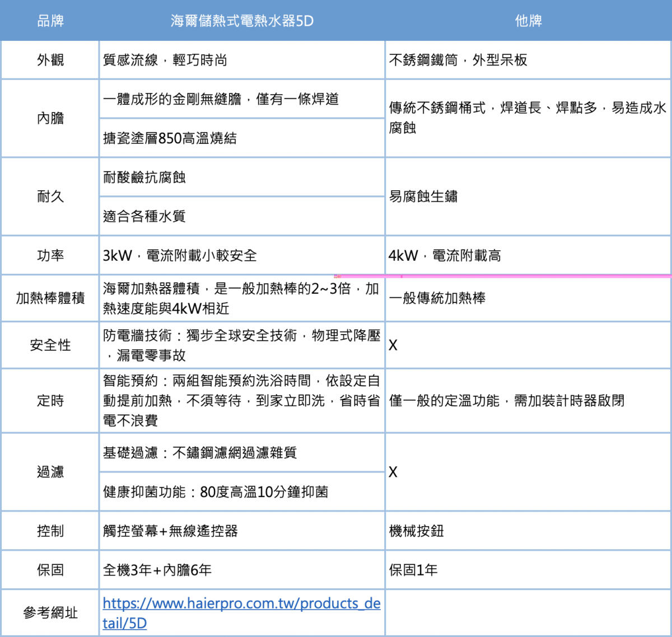
Task: Select '一體成形的金剛無縫膽' cell
Action: tap(242, 99)
